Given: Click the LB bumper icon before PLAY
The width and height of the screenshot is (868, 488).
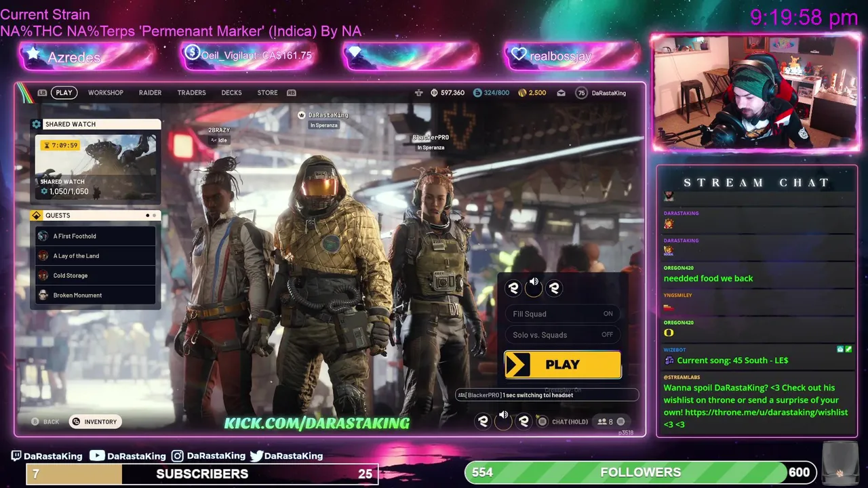Looking at the screenshot, I should click(42, 93).
